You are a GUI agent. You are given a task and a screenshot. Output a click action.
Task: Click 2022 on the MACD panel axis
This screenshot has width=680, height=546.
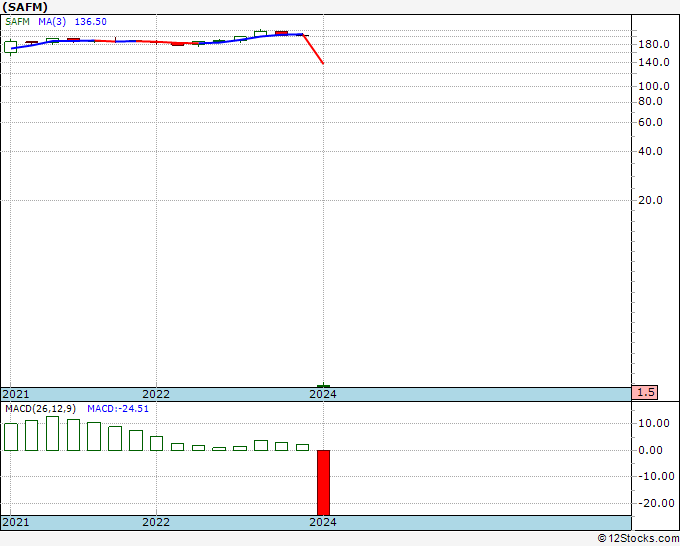point(156,522)
